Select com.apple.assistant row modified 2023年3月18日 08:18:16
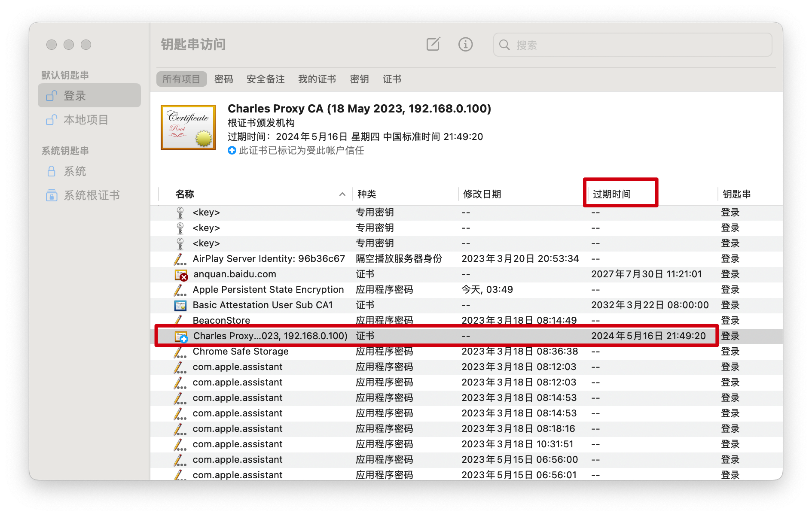Viewport: 812px width, 516px height. [x=467, y=429]
